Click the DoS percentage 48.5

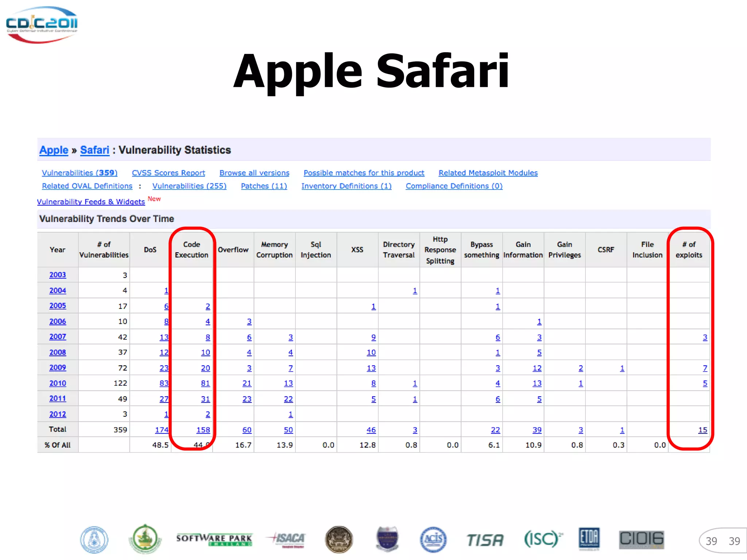[x=160, y=446]
